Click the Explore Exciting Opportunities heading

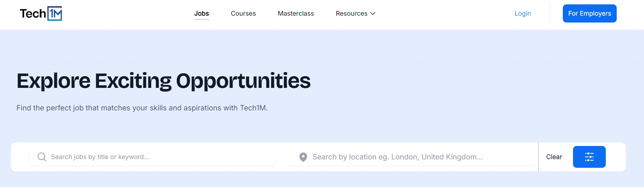tap(163, 81)
